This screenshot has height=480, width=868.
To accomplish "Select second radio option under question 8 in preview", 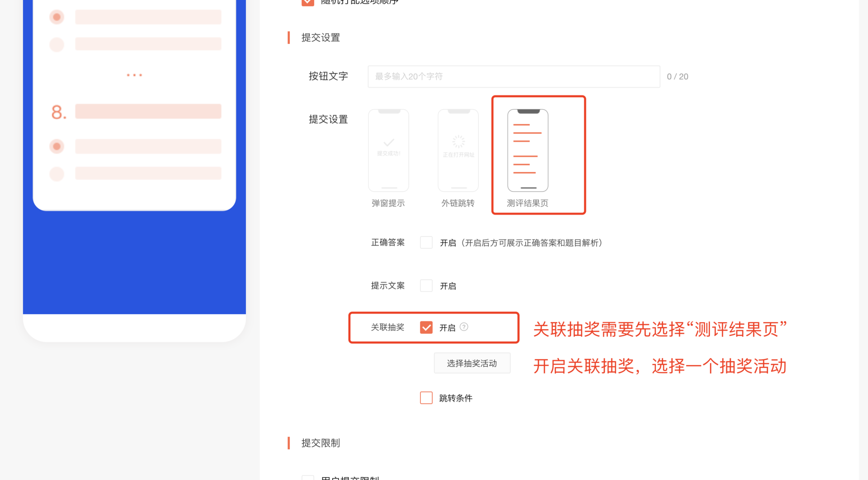I will (x=57, y=174).
